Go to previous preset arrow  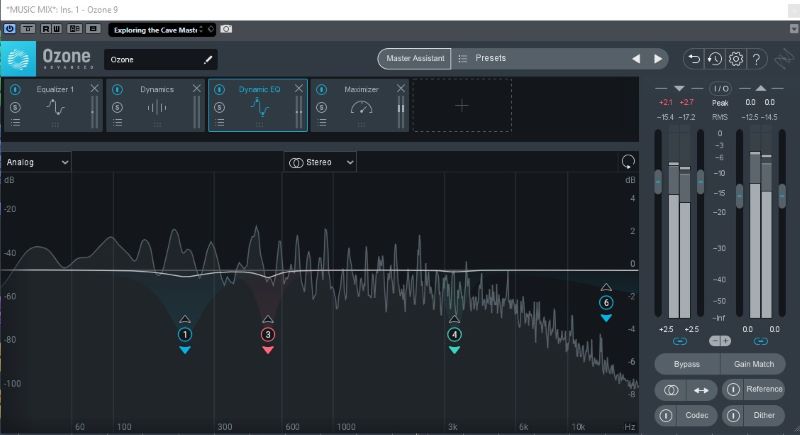636,59
